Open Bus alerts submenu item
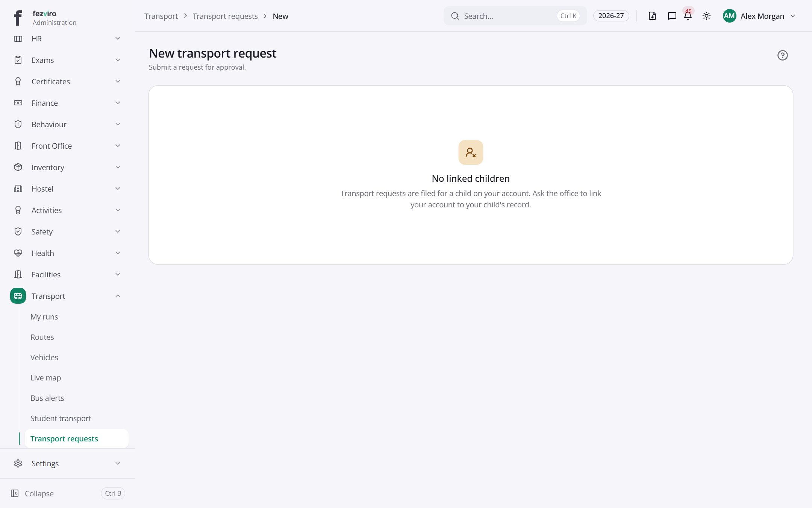Viewport: 812px width, 508px height. click(77, 398)
